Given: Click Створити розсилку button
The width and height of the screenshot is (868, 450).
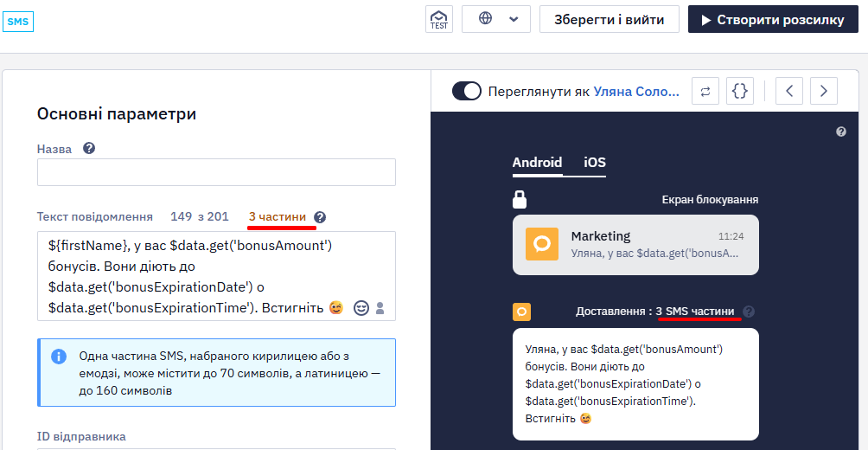Looking at the screenshot, I should (x=774, y=19).
